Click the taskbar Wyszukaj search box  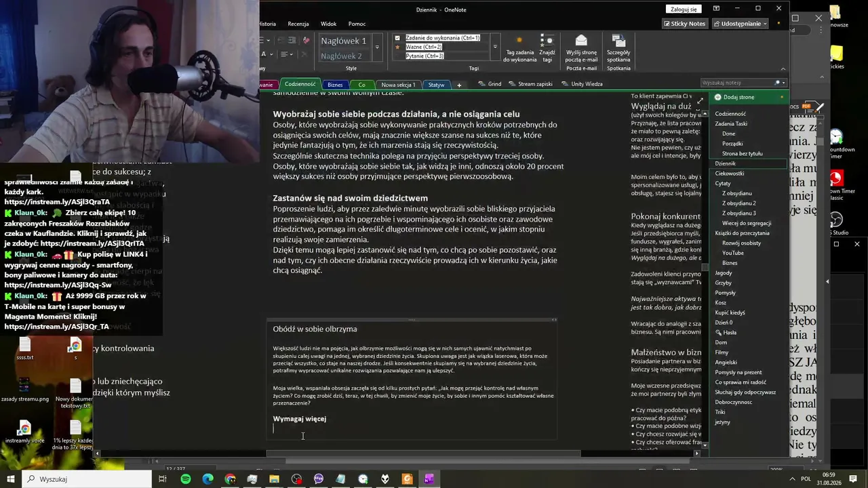point(87,479)
